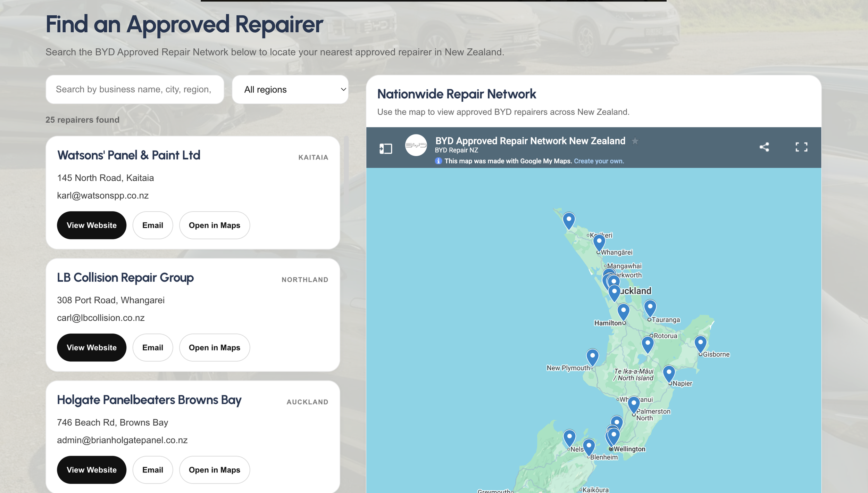
Task: Select the New Plymouth map pin
Action: tap(592, 358)
